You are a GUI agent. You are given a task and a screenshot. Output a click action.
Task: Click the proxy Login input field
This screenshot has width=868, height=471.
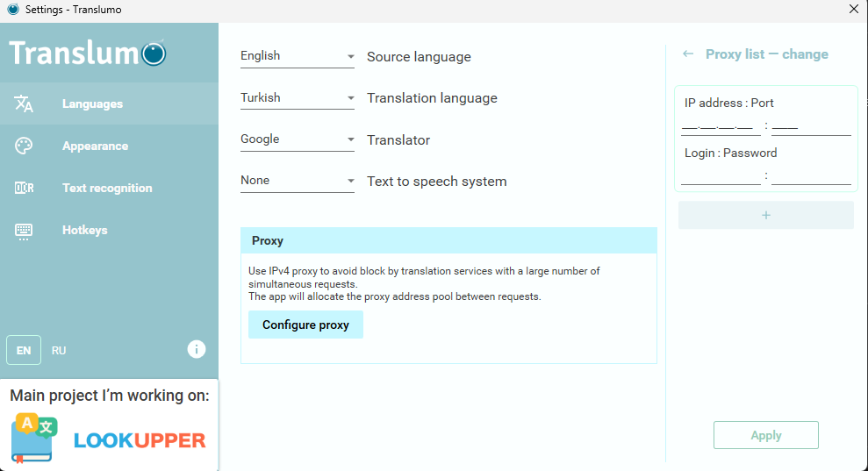tap(721, 177)
